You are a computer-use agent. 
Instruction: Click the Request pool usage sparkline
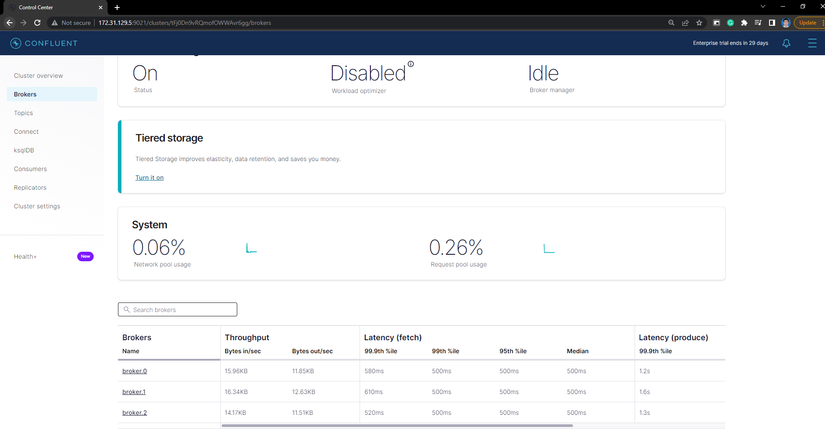(x=549, y=248)
